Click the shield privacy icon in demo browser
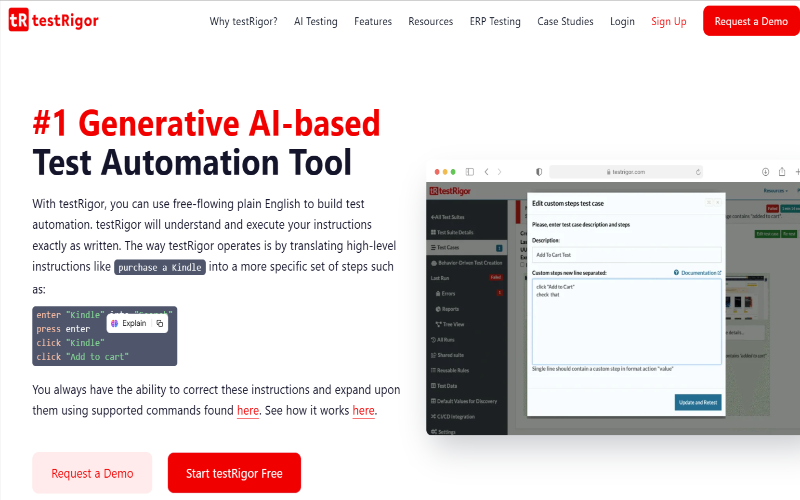 (x=539, y=172)
